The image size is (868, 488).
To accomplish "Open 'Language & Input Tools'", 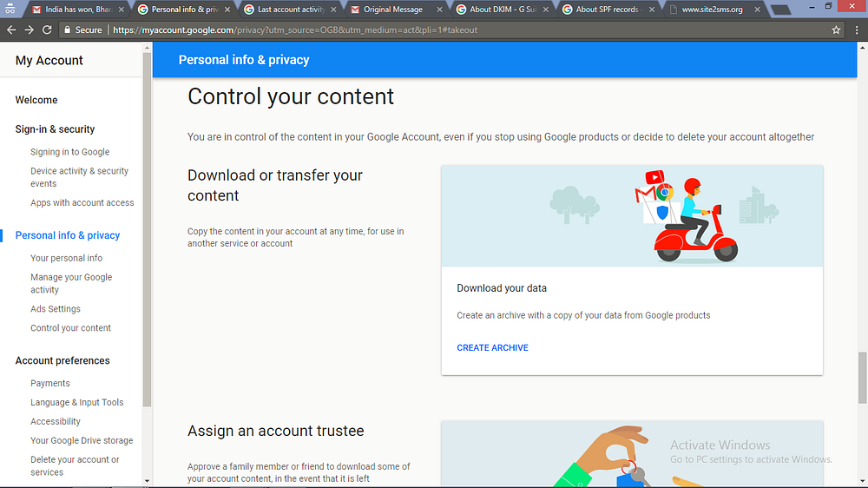I will coord(77,402).
